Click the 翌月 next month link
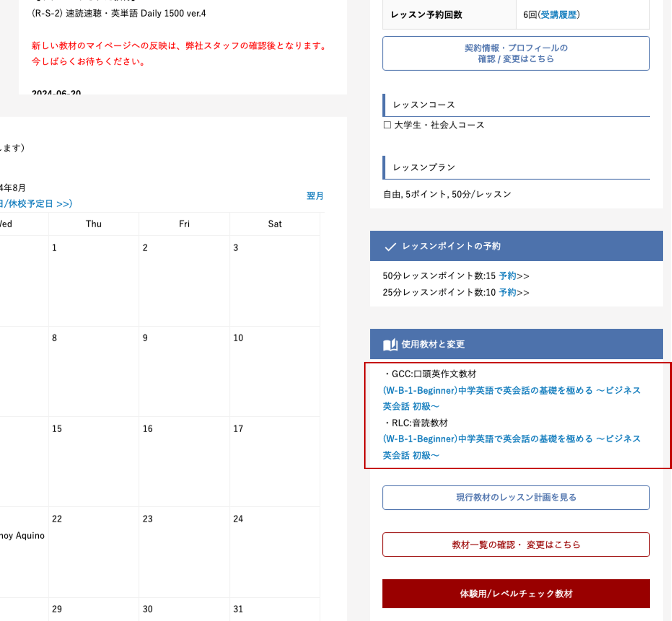Image resolution: width=672 pixels, height=621 pixels. point(315,196)
